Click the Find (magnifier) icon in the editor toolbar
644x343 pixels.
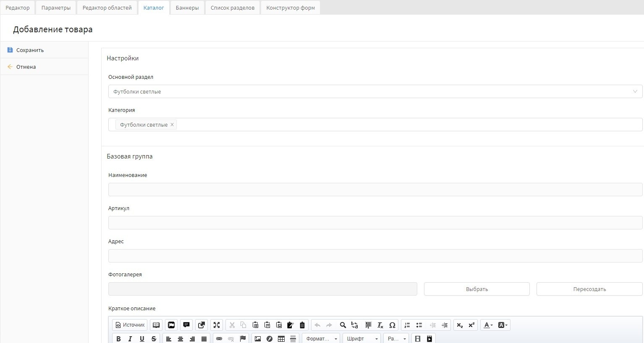tap(343, 325)
